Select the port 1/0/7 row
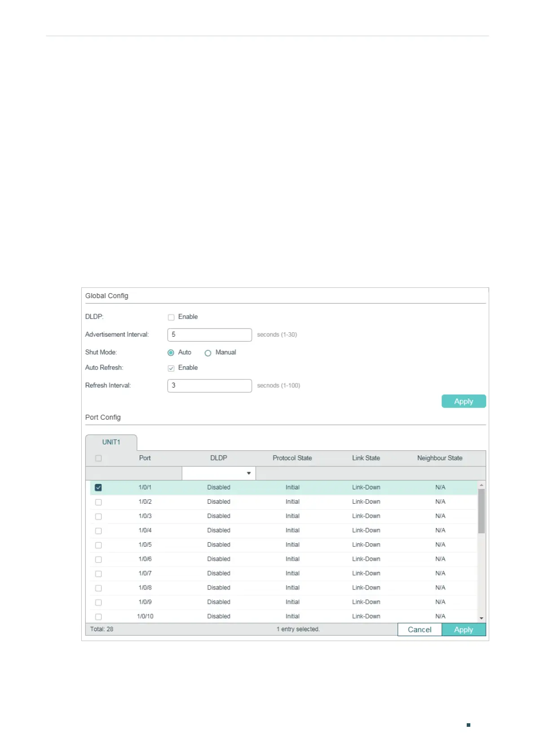 coord(283,574)
